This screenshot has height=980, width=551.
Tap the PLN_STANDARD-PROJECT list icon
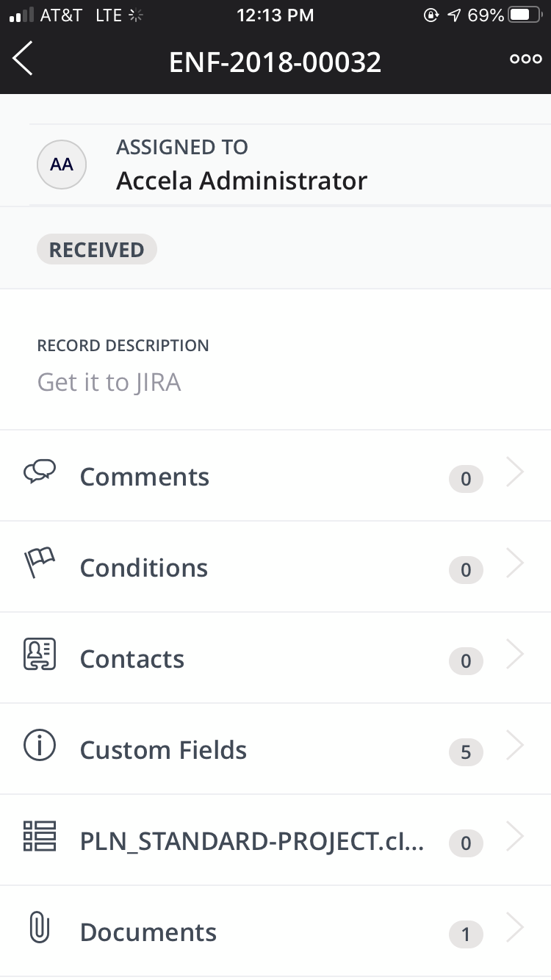(40, 837)
